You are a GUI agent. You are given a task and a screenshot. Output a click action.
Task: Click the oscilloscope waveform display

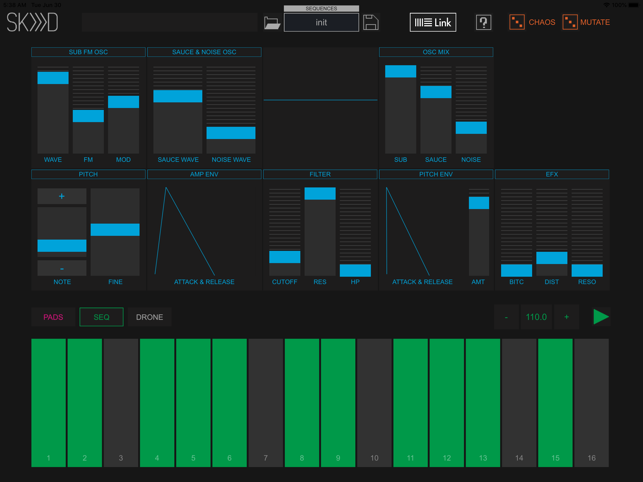pyautogui.click(x=320, y=106)
